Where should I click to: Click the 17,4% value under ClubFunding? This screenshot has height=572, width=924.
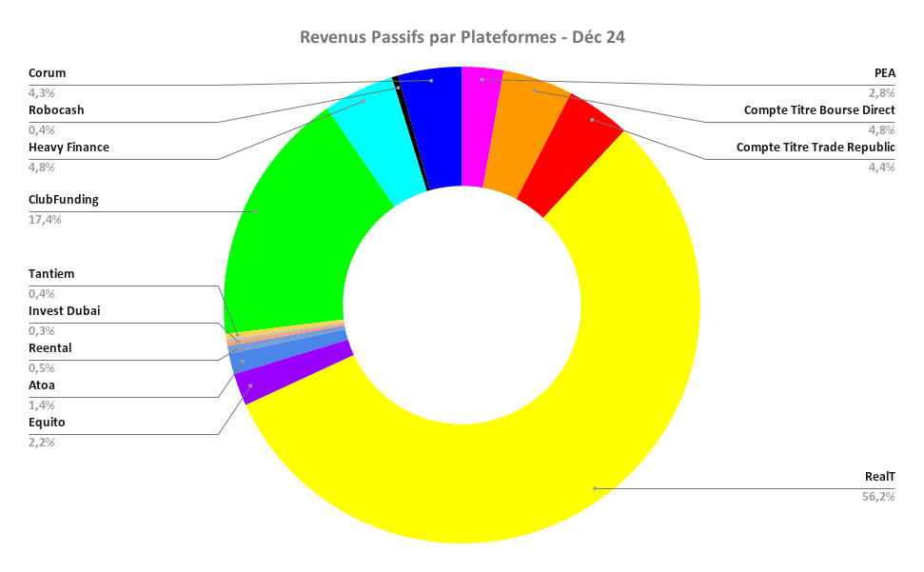click(45, 219)
